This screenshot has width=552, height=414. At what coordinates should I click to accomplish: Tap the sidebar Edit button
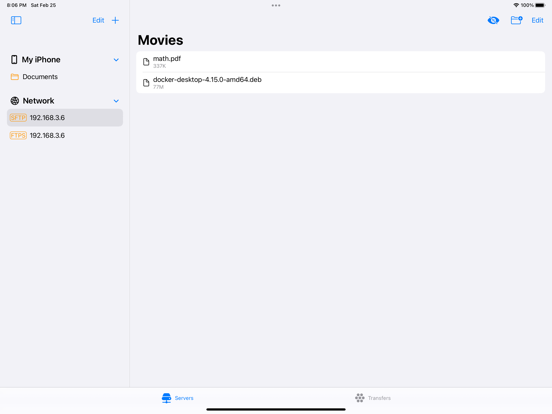tap(98, 20)
